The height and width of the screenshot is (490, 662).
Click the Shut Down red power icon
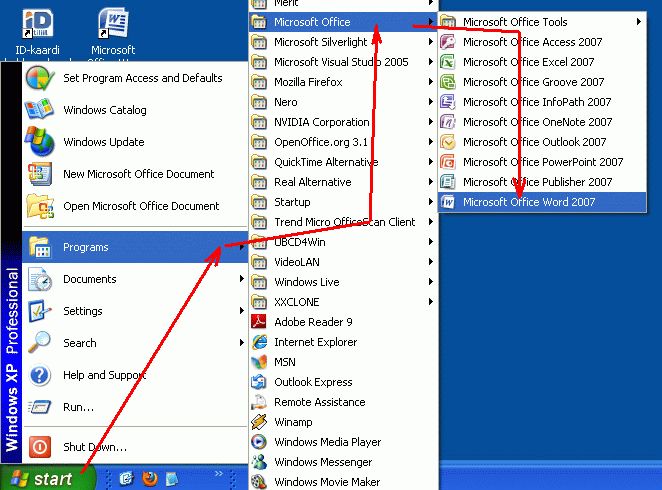pyautogui.click(x=40, y=447)
